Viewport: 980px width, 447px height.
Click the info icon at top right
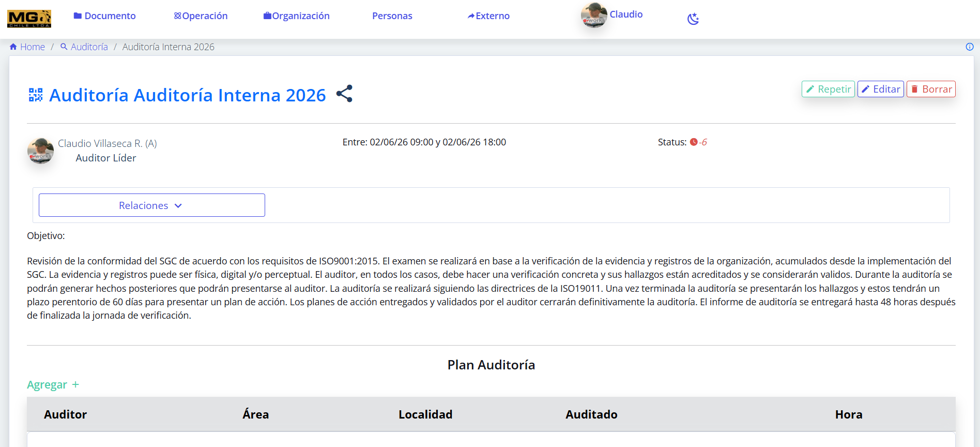970,47
